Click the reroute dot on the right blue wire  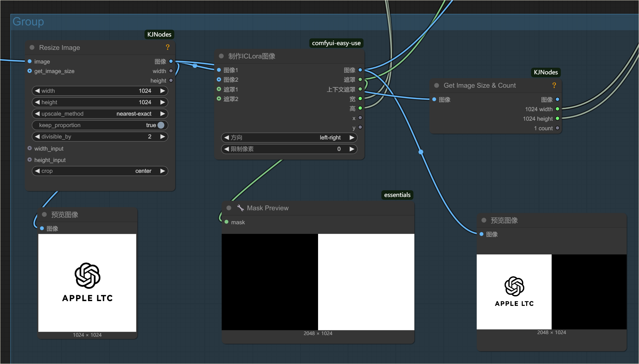pos(421,152)
